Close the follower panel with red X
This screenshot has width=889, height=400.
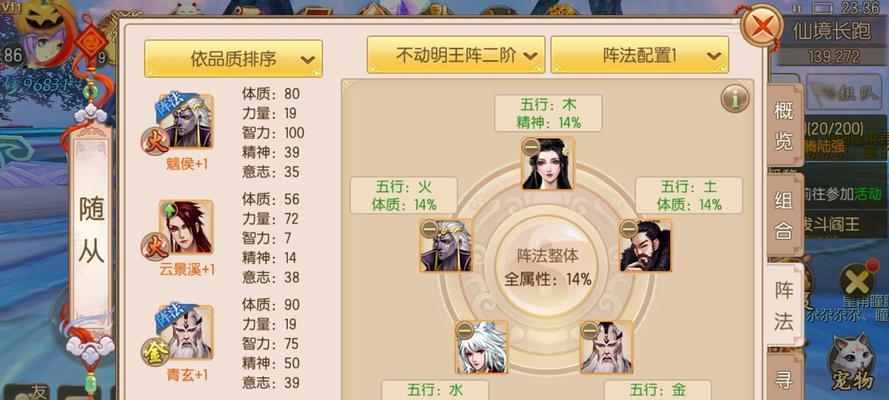coord(763,27)
